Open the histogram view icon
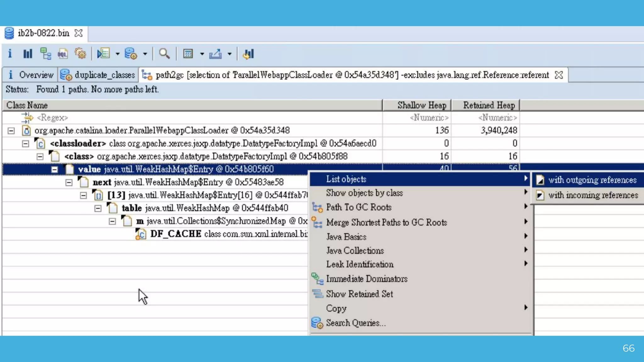644x362 pixels. click(28, 54)
